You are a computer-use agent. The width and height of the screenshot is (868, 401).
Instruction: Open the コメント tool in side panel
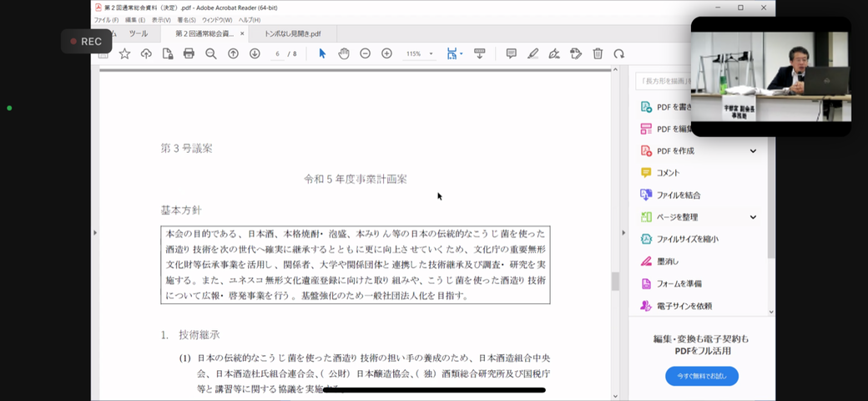[x=660, y=173]
